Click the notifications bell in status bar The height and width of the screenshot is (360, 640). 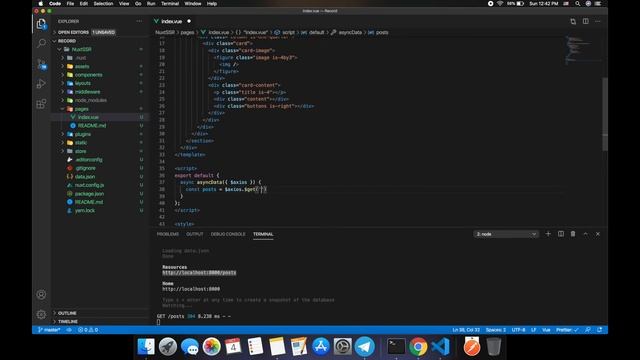[600, 330]
